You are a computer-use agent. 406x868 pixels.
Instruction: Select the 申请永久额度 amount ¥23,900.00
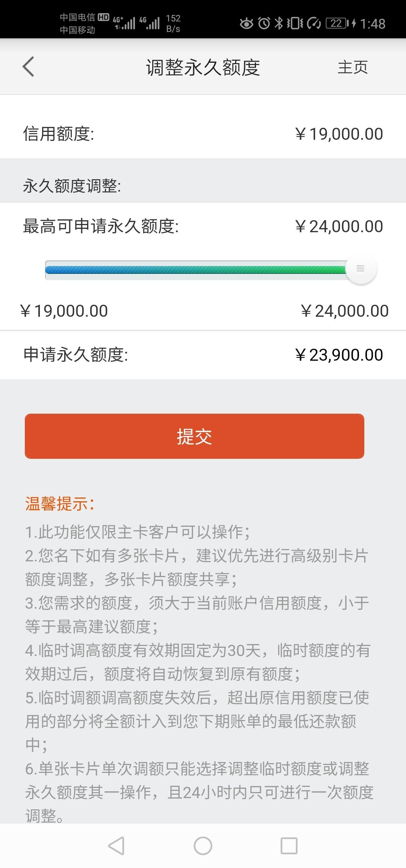(x=339, y=355)
